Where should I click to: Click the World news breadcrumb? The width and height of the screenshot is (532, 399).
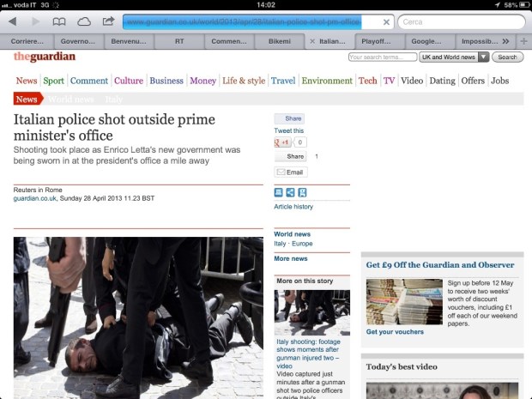[x=71, y=100]
